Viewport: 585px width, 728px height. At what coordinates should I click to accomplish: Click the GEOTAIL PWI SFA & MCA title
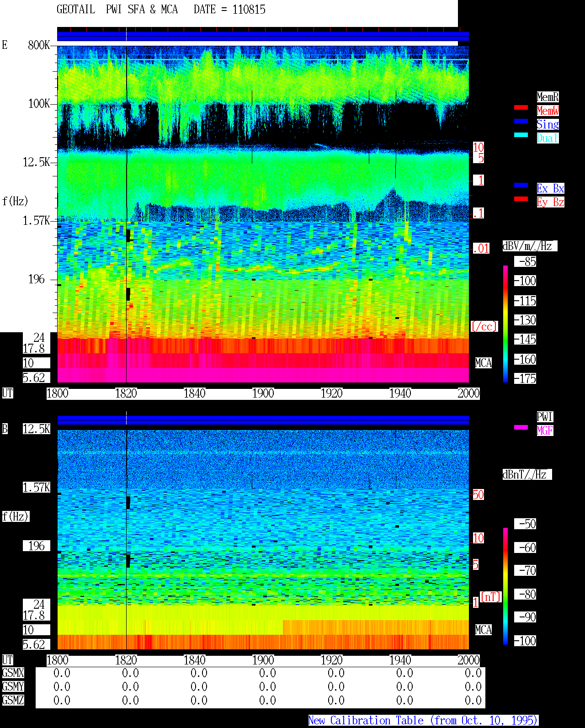[x=117, y=10]
